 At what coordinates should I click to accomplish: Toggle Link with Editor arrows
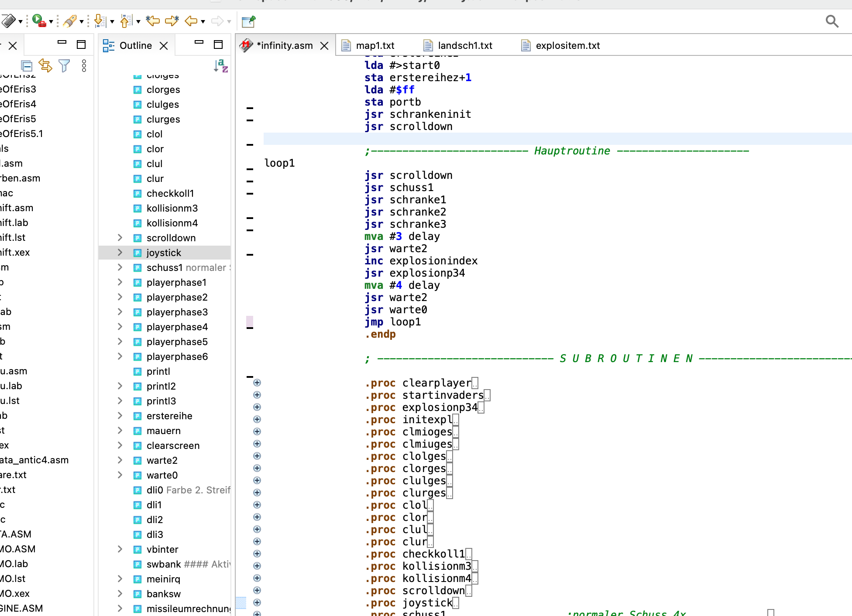coord(45,66)
